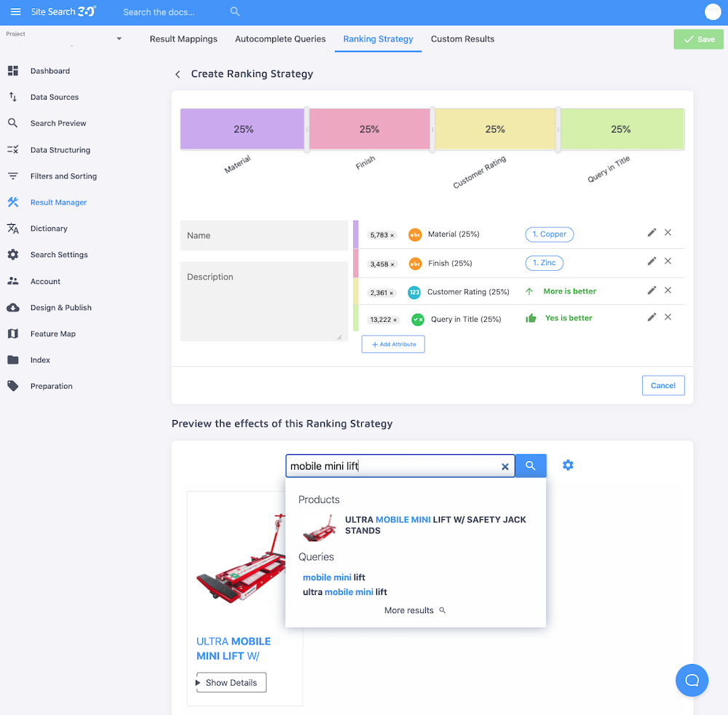This screenshot has height=715, width=728.
Task: Click the Material 25% weight segment
Action: coord(243,128)
